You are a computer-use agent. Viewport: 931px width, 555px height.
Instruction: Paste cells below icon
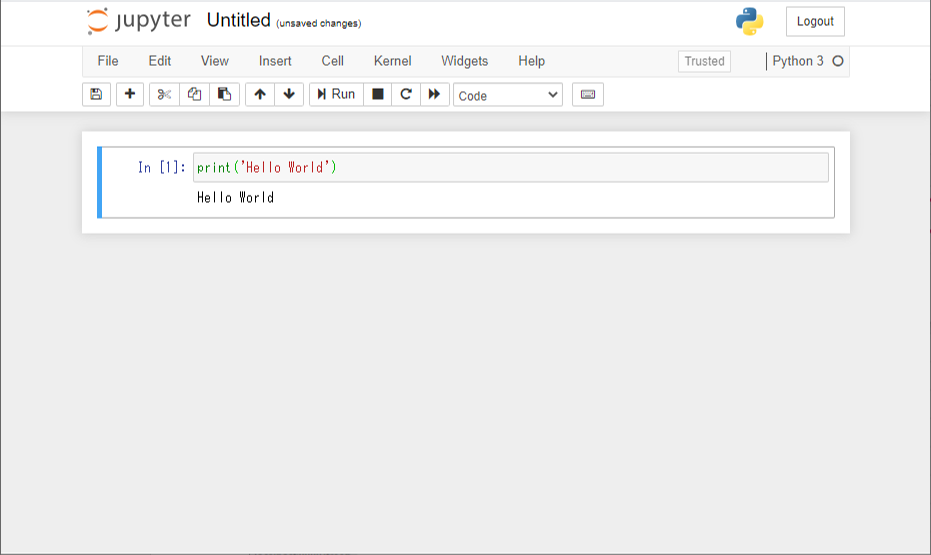click(x=224, y=94)
